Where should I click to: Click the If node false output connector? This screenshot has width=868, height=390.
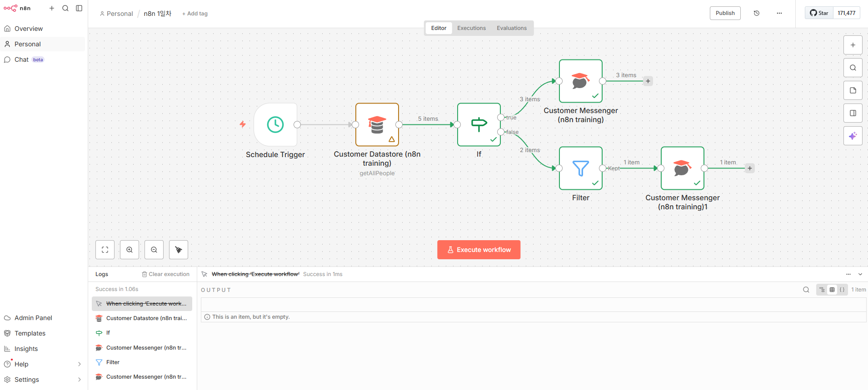501,132
